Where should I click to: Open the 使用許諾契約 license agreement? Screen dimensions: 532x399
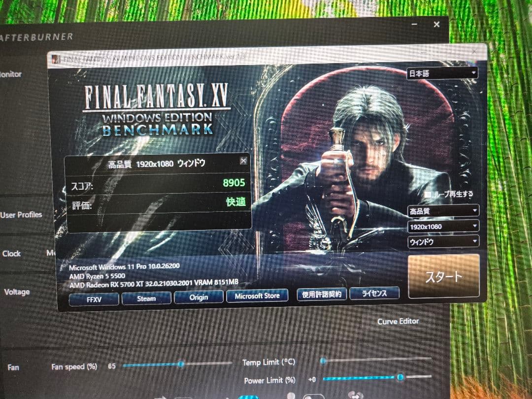(x=322, y=294)
